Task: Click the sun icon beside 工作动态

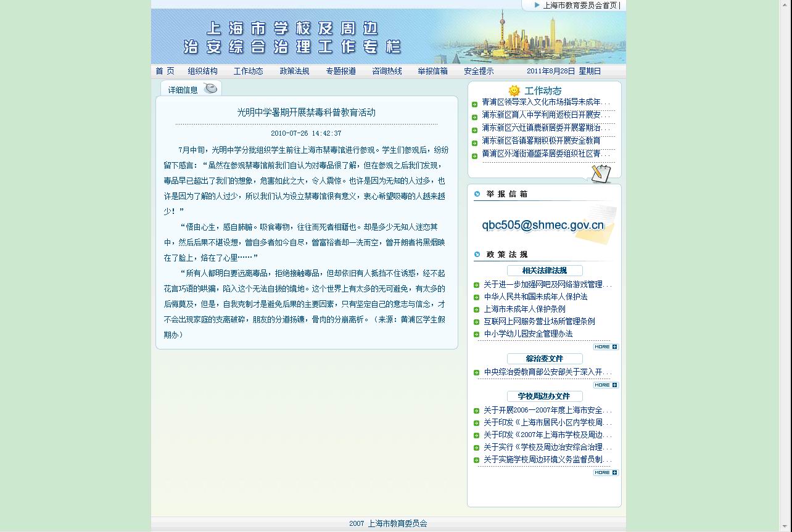Action: tap(514, 91)
